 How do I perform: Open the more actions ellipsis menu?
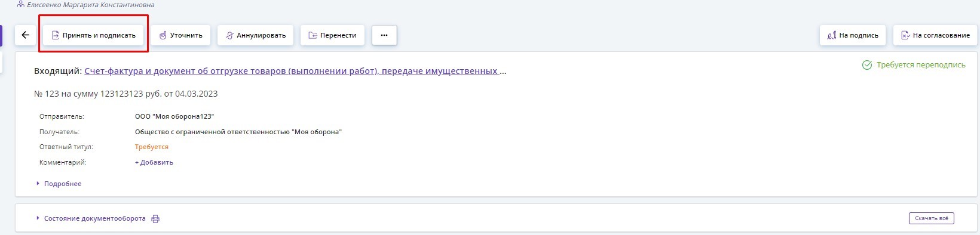384,35
